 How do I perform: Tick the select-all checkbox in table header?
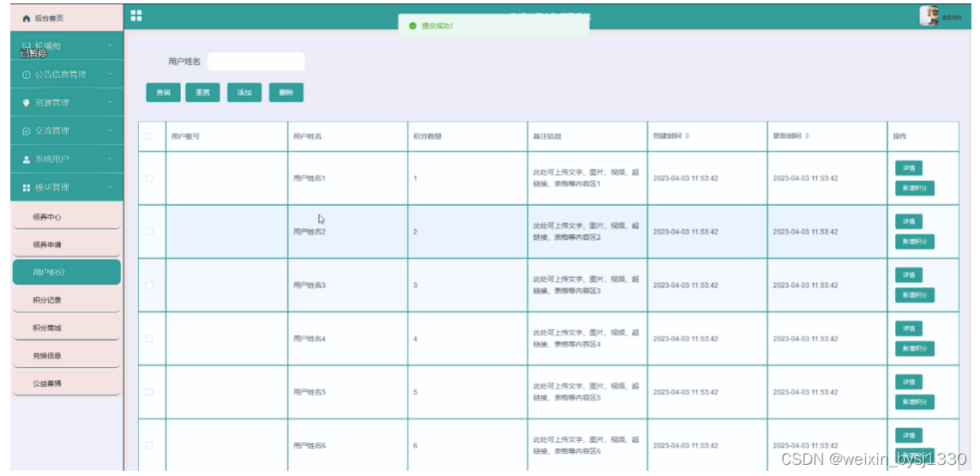point(147,136)
